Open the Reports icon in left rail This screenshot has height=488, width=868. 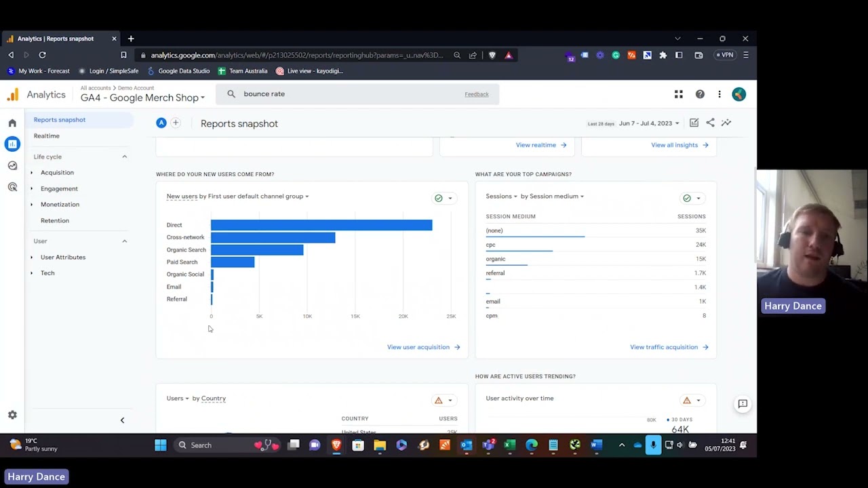pyautogui.click(x=12, y=144)
